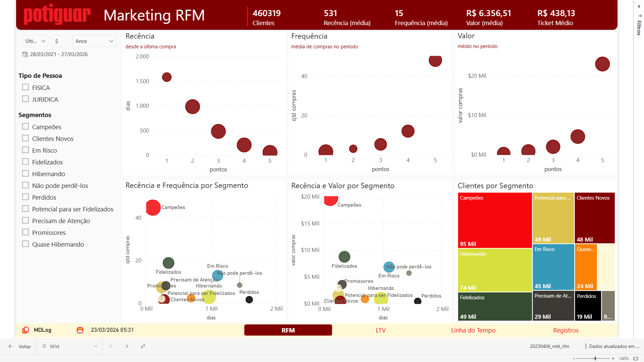Click the calendar icon beside the date range
The width and height of the screenshot is (644, 362).
[25, 54]
